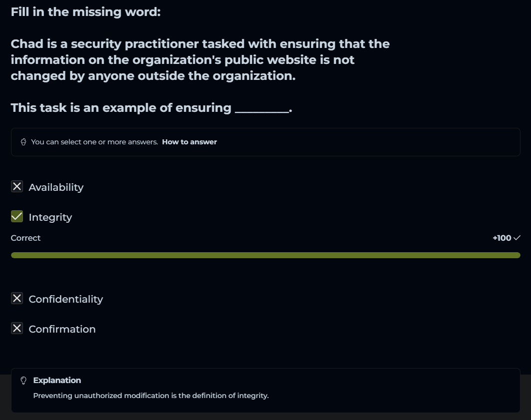Click the Explanation lightbulb icon
The width and height of the screenshot is (531, 420).
point(23,381)
